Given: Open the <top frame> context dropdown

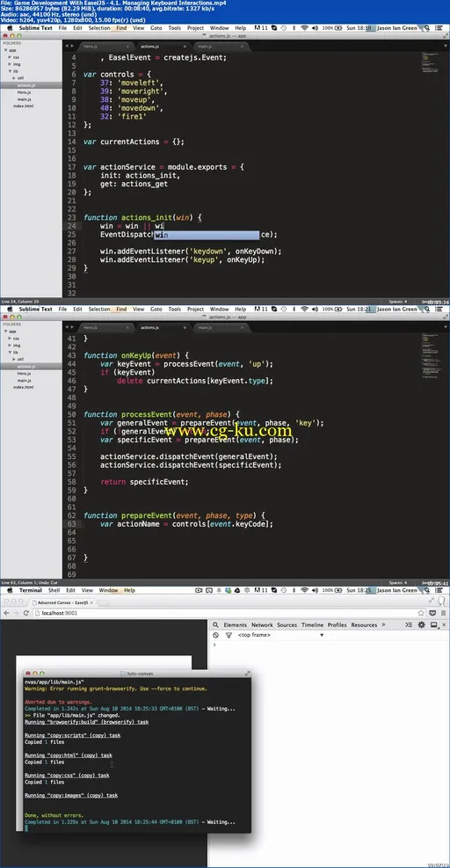Looking at the screenshot, I should coord(280,635).
